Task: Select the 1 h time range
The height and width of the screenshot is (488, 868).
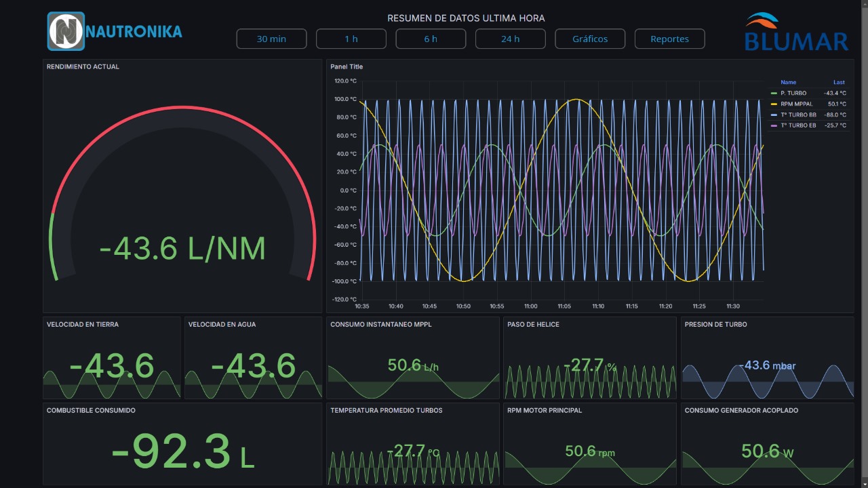Action: [x=351, y=39]
